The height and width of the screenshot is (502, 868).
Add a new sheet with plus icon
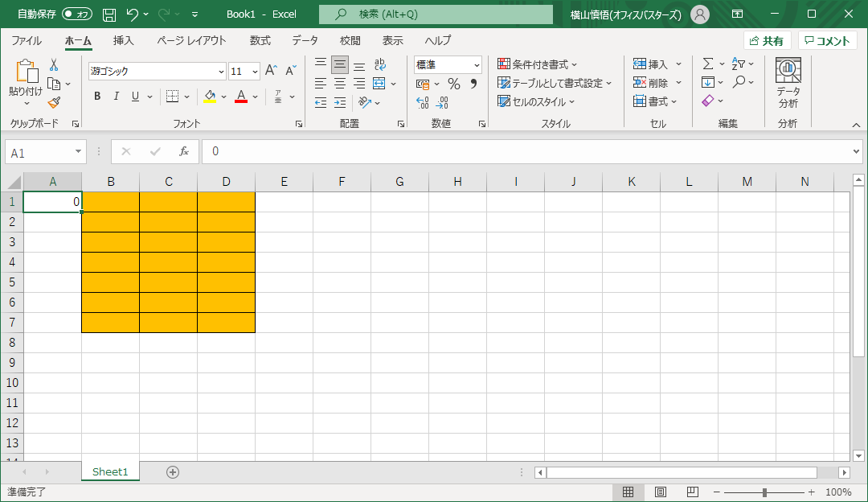[173, 472]
